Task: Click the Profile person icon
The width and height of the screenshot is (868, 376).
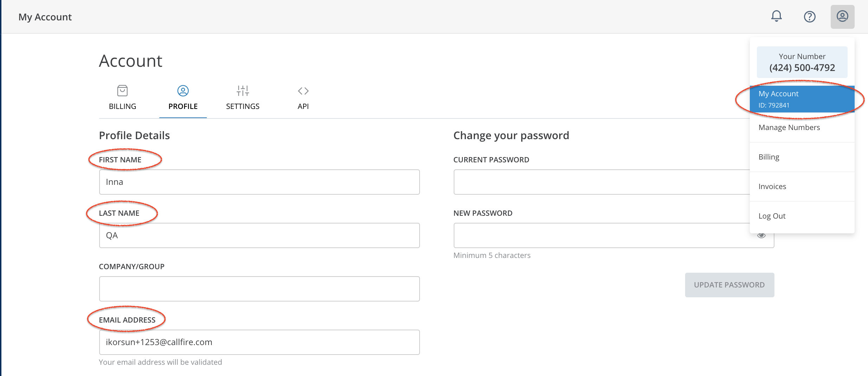Action: tap(183, 91)
